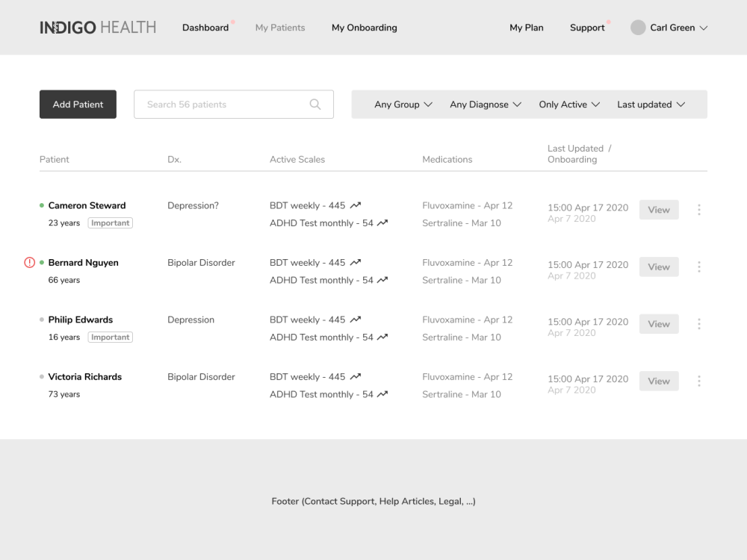The width and height of the screenshot is (747, 560).
Task: Click the trend icon on Philip's ADHD Test monthly
Action: [x=382, y=337]
